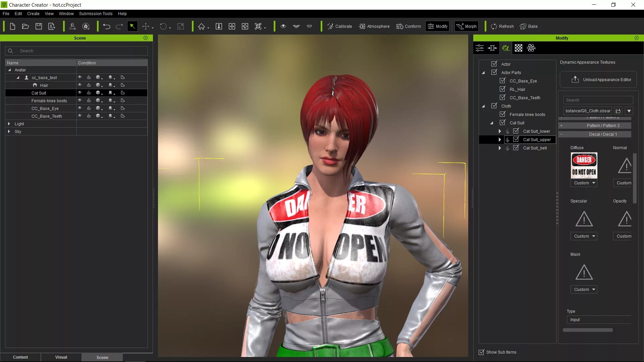Open the Diffuse Custom dropdown

point(584,183)
